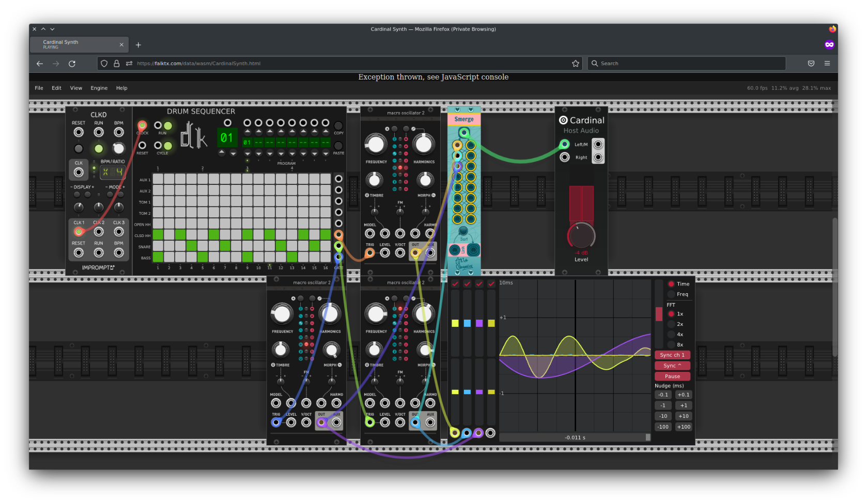Click the PASTE button on Drum Sequencer

click(338, 146)
